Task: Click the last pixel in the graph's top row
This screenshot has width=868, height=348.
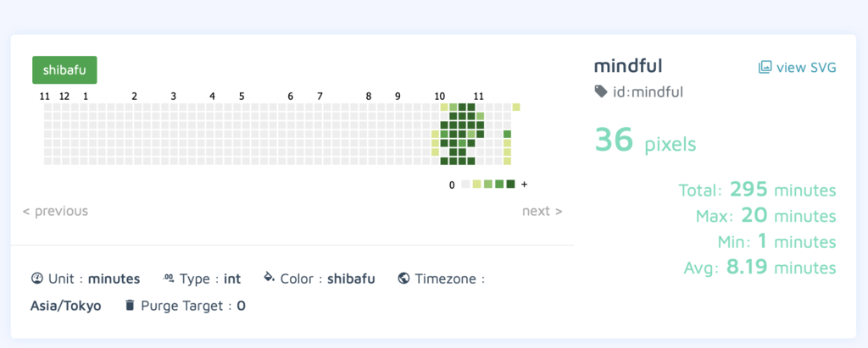Action: 516,107
